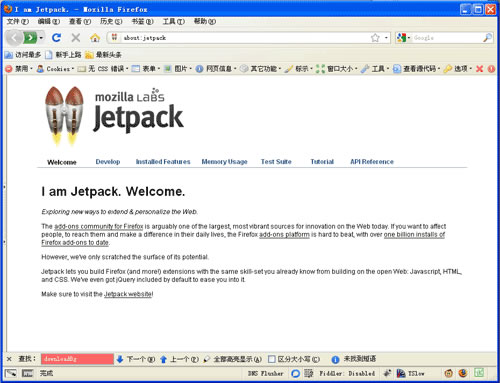Click the search magnifier icon
The image size is (500, 383).
click(487, 38)
